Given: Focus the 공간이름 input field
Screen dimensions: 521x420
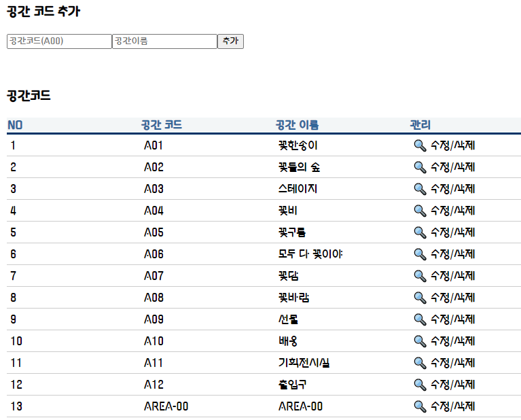Looking at the screenshot, I should [164, 41].
